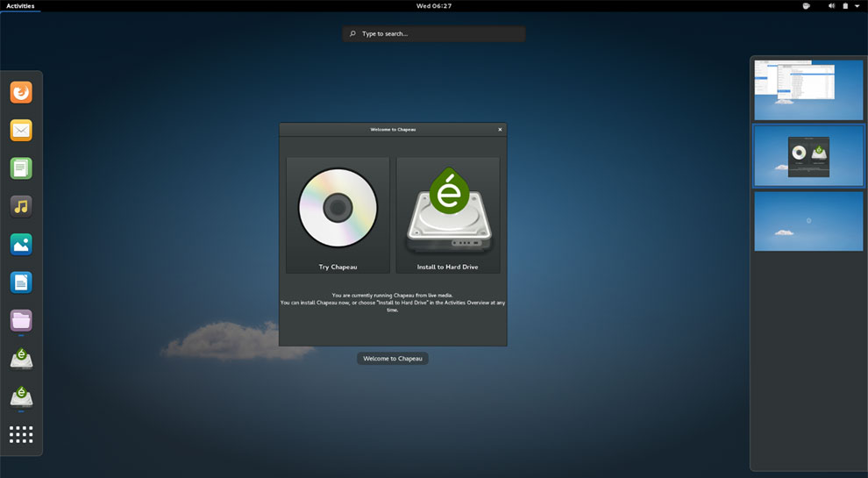This screenshot has height=478, width=868.
Task: Choose Try Chapeau disc option
Action: 338,216
